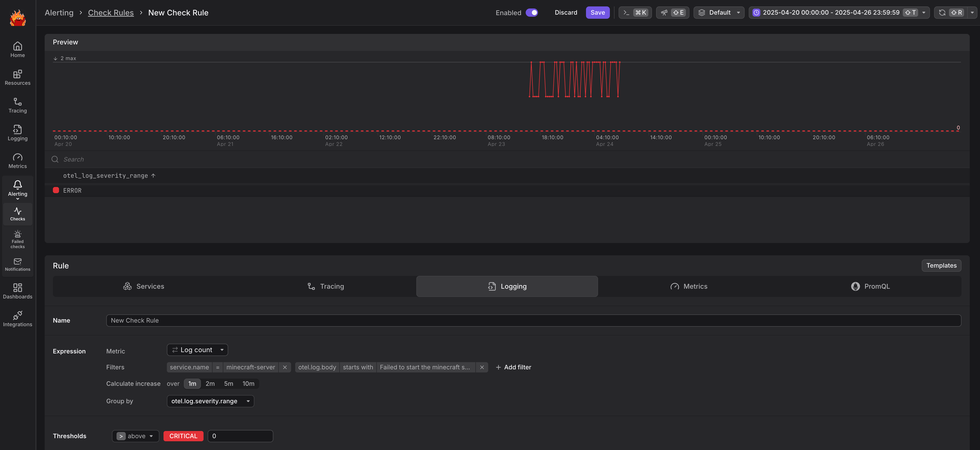Switch to the Metrics rule tab
This screenshot has width=980, height=450.
pos(689,286)
